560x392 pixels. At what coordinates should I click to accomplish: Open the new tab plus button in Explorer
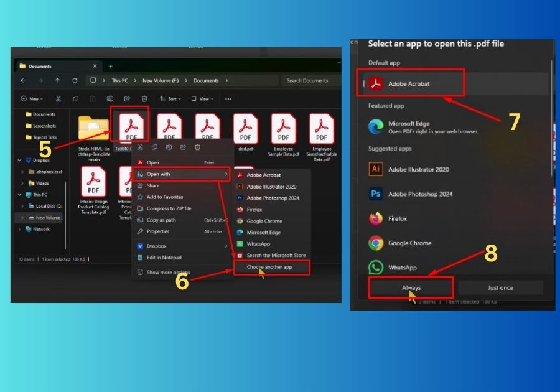tap(110, 66)
